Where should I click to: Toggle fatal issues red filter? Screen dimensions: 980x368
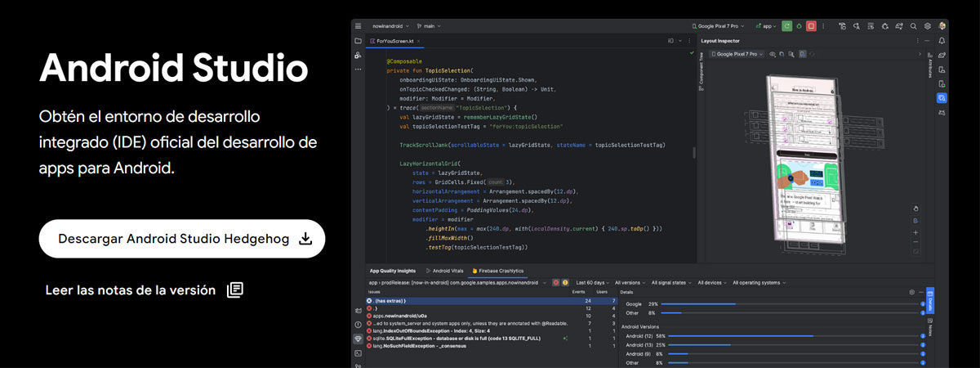(x=555, y=282)
